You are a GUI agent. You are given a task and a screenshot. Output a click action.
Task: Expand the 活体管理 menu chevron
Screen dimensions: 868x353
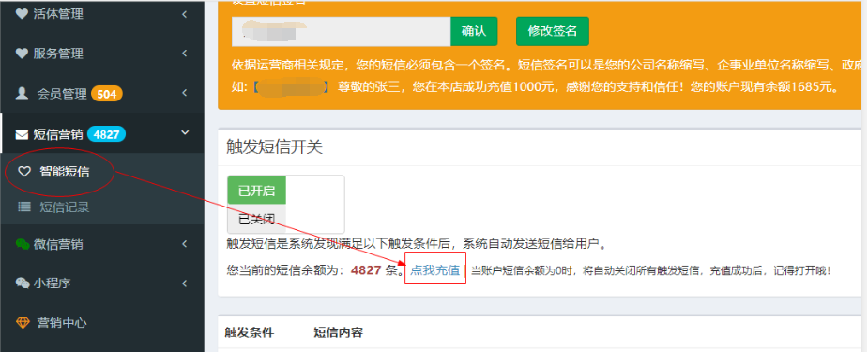[x=184, y=14]
